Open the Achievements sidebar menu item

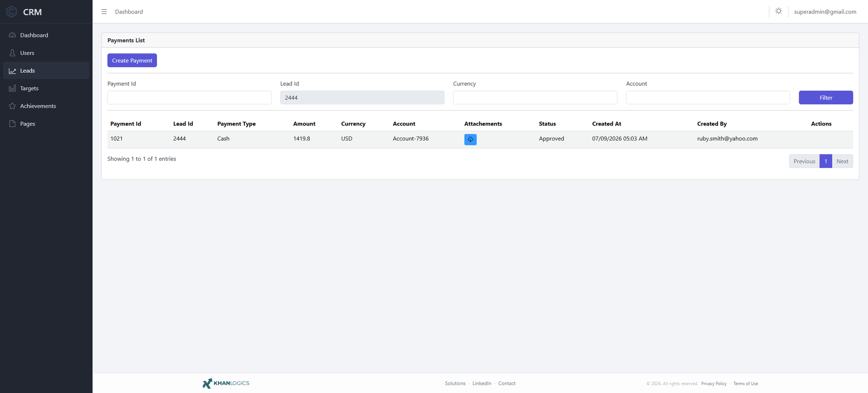click(46, 106)
